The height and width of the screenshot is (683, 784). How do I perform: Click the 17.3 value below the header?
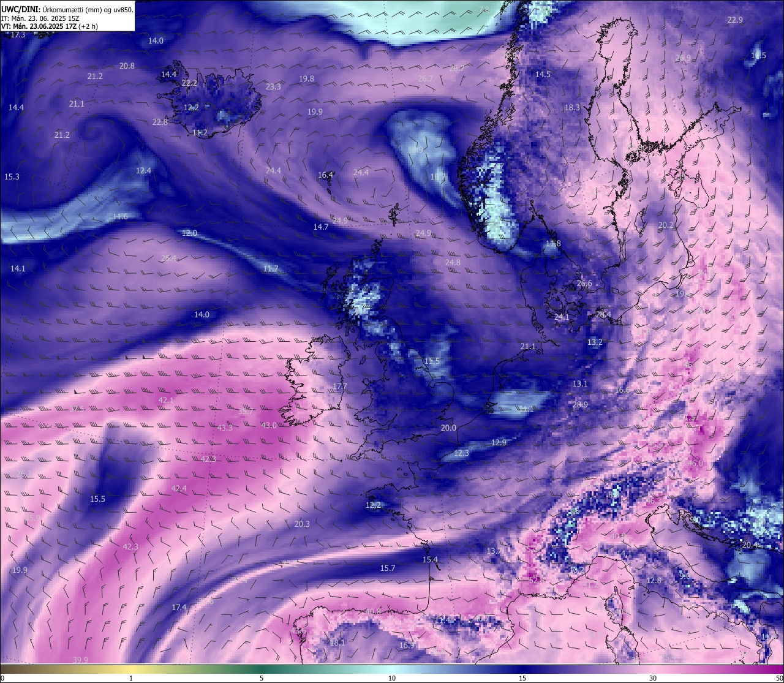pyautogui.click(x=18, y=35)
